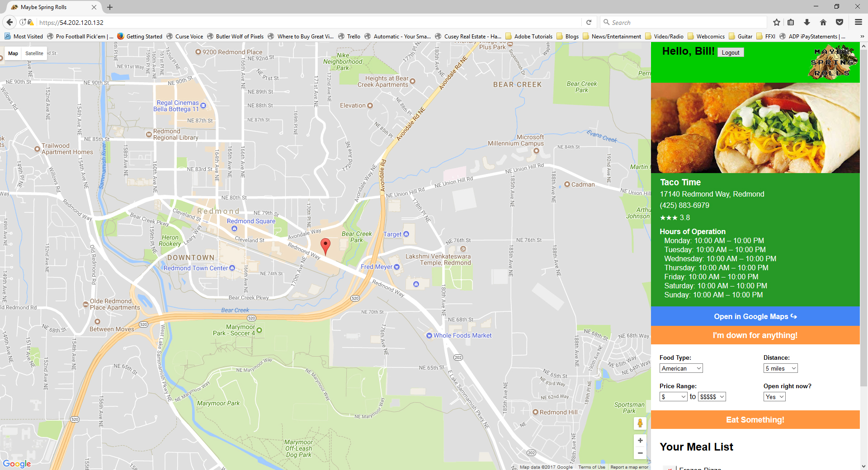Click the Taco Time restaurant name
The width and height of the screenshot is (868, 470).
point(680,182)
